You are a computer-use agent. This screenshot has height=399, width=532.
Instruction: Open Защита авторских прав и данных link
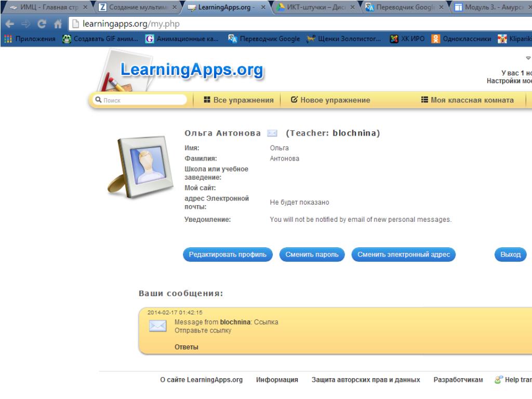tap(366, 380)
